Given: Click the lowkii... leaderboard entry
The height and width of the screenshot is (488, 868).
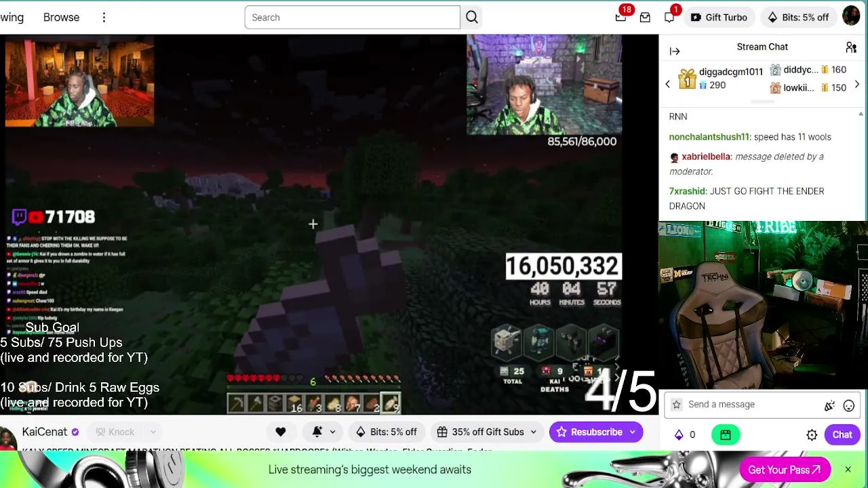Looking at the screenshot, I should [808, 87].
